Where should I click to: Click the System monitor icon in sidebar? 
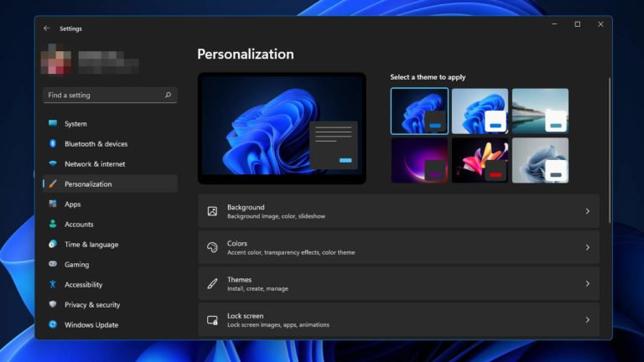pyautogui.click(x=53, y=123)
